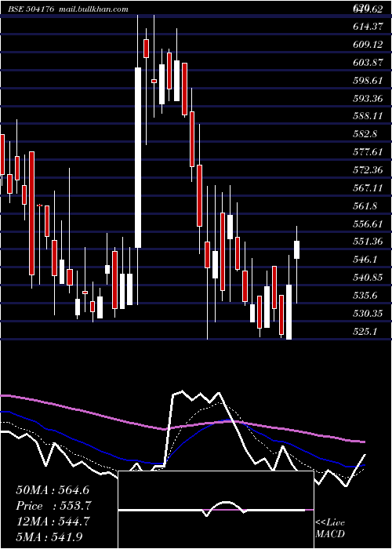Click the 561.8 price axis label

pyautogui.click(x=365, y=205)
